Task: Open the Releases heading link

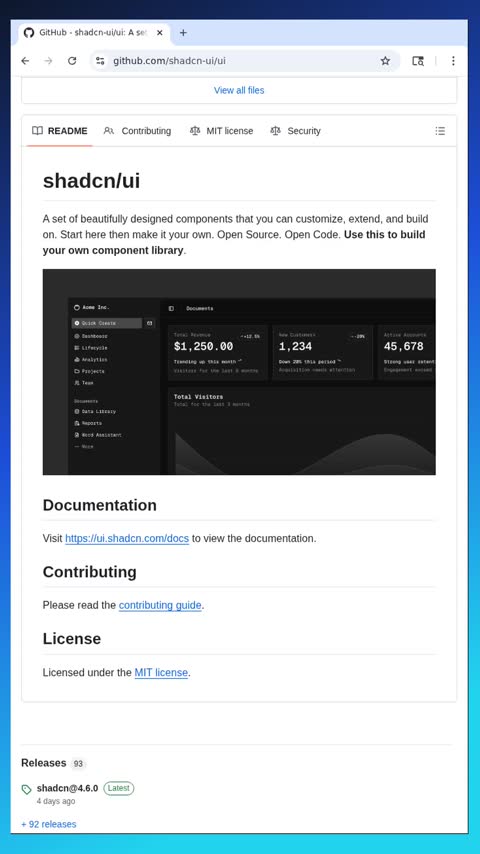Action: click(44, 763)
